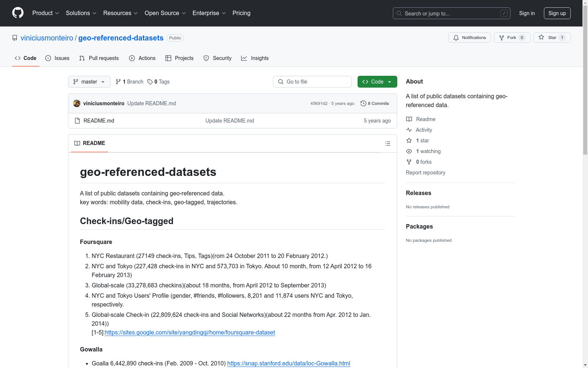The width and height of the screenshot is (588, 368).
Task: Open the green Code dropdown
Action: [x=377, y=82]
